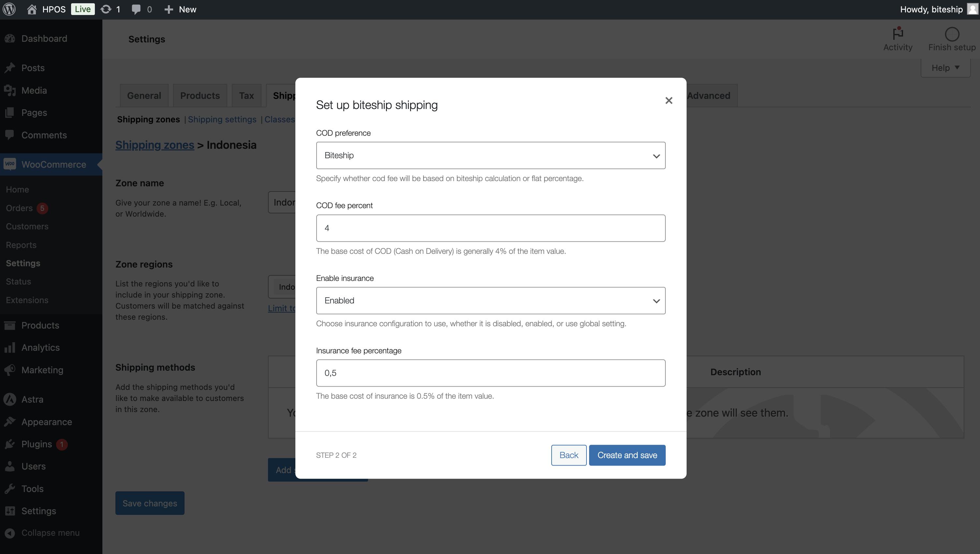Click the STEP 2 OF 2 label
Viewport: 980px width, 554px height.
point(336,455)
